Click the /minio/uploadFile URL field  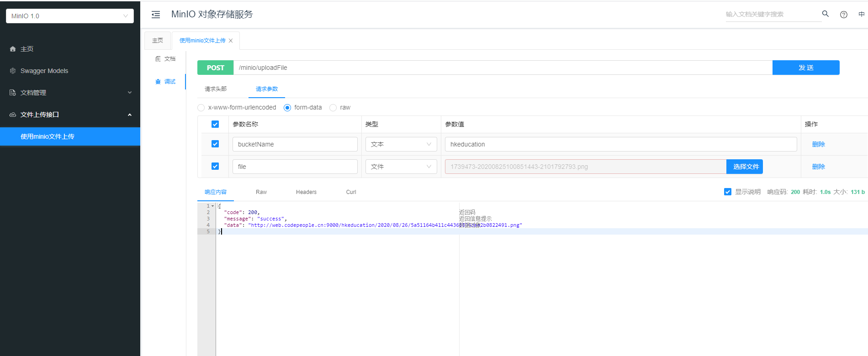503,68
